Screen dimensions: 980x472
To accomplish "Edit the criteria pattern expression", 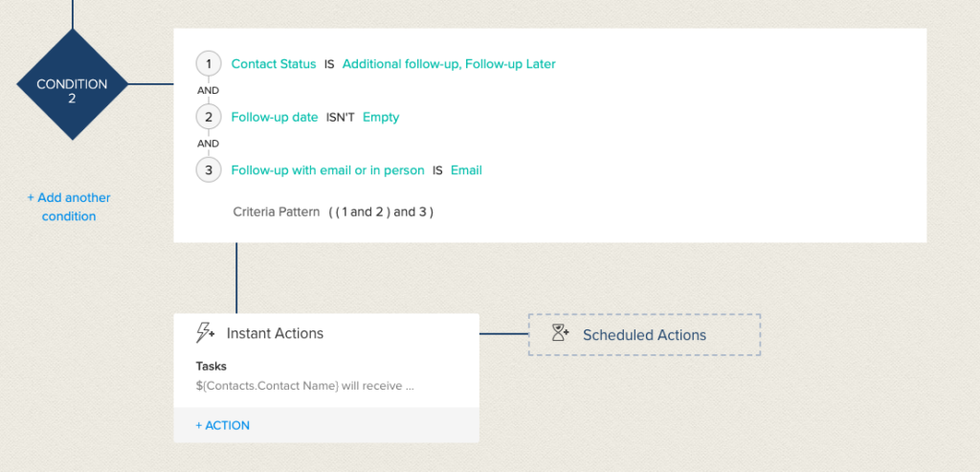I will pos(381,212).
